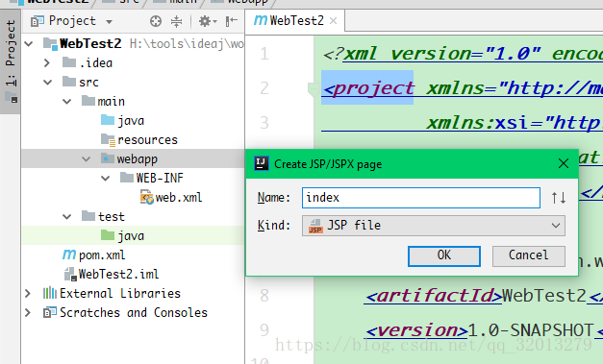Click the IntelliJ logo in dialog title
The image size is (603, 364).
coord(262,163)
